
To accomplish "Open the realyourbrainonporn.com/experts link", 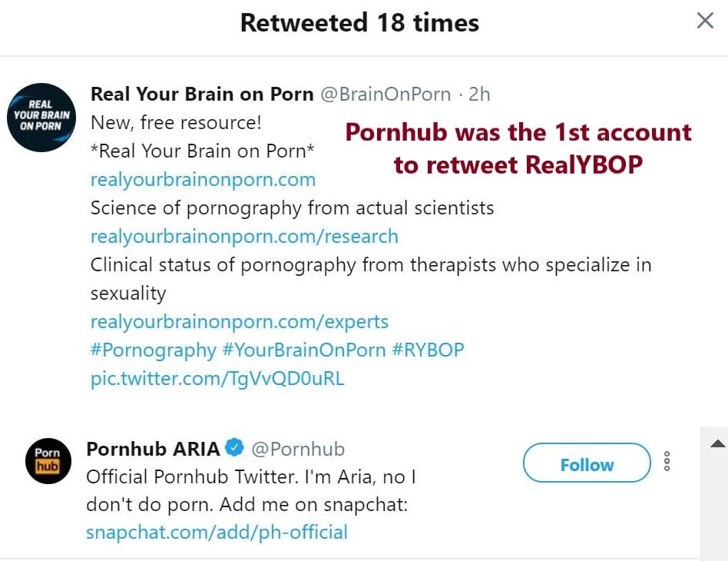I will 240,321.
